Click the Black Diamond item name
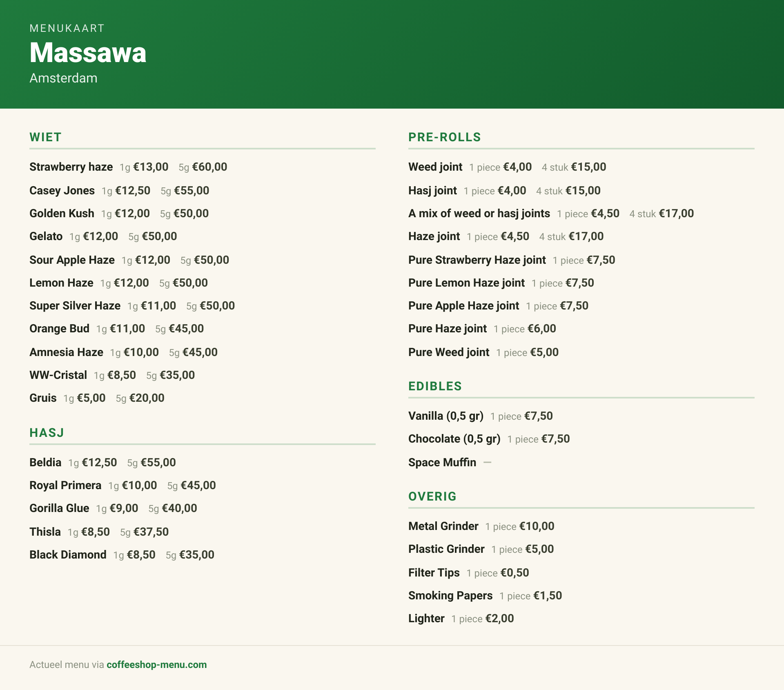The height and width of the screenshot is (690, 784). (x=68, y=555)
